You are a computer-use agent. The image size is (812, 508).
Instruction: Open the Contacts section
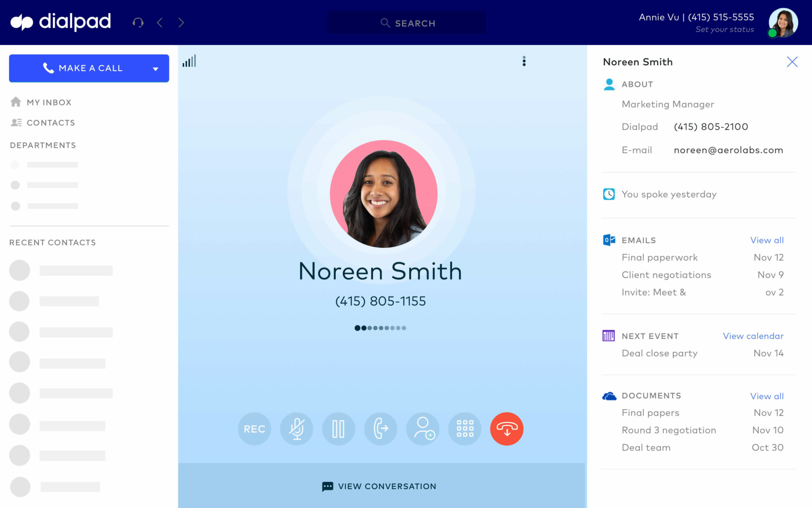click(x=51, y=123)
